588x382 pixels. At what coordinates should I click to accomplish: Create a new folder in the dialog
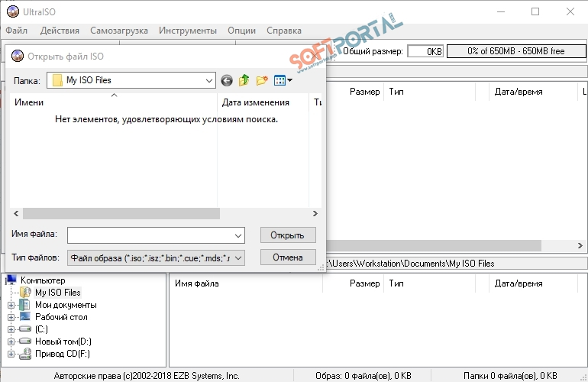coord(262,80)
